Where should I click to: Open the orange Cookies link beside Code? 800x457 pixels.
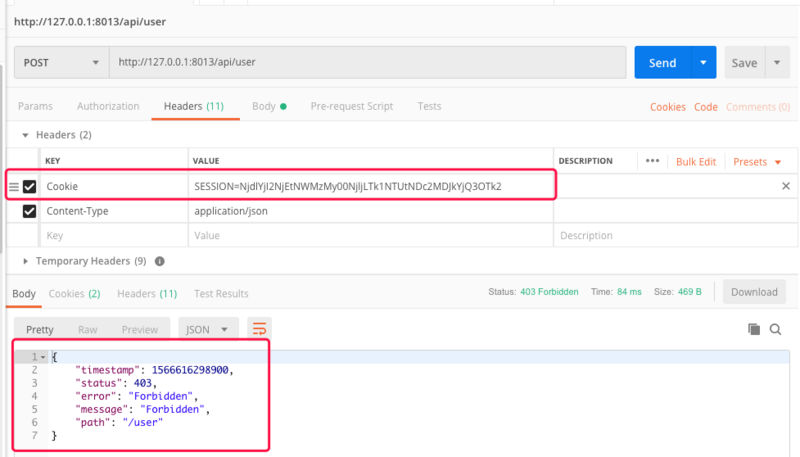(x=667, y=107)
